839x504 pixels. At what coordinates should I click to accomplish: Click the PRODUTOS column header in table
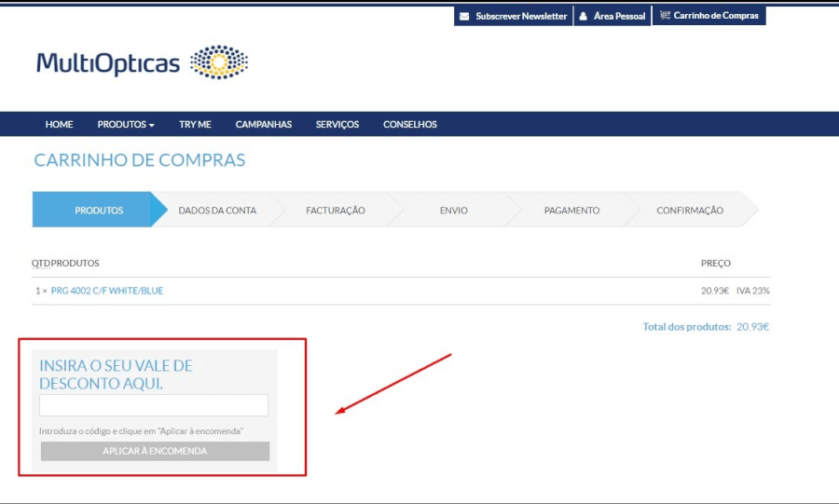(x=75, y=263)
